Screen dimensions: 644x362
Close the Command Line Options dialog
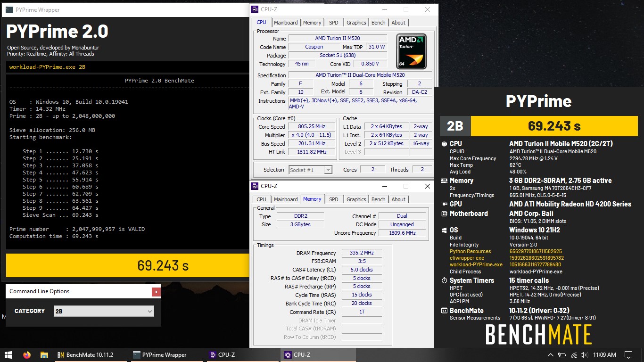156,292
